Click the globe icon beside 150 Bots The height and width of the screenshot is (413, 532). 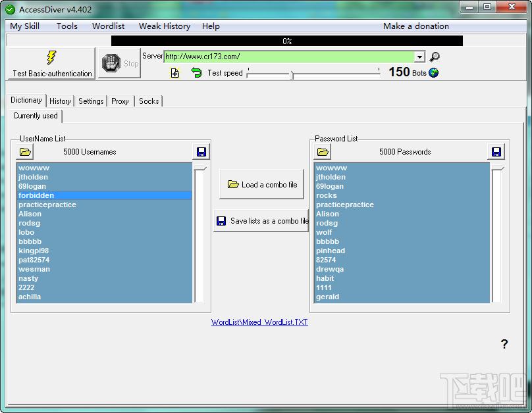tap(434, 72)
